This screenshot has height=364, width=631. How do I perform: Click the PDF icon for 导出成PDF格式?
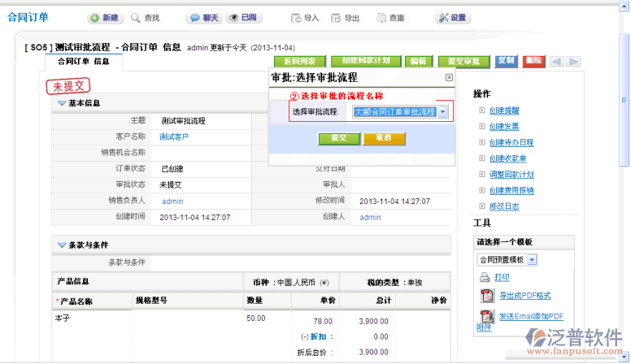click(x=485, y=296)
